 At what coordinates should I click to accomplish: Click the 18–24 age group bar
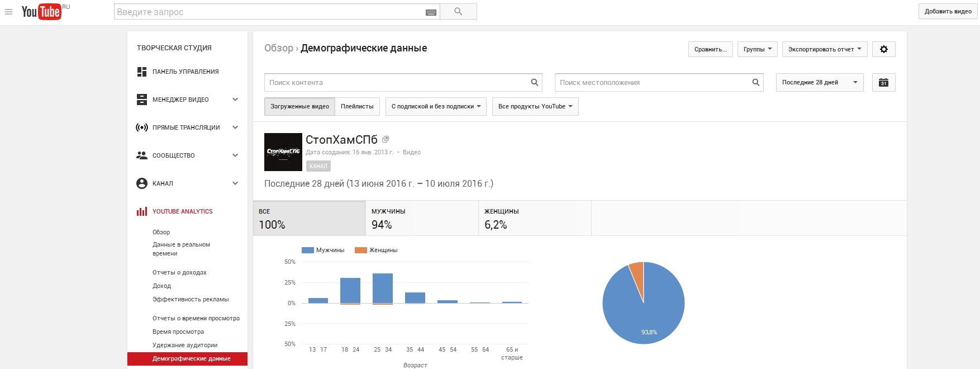(350, 291)
